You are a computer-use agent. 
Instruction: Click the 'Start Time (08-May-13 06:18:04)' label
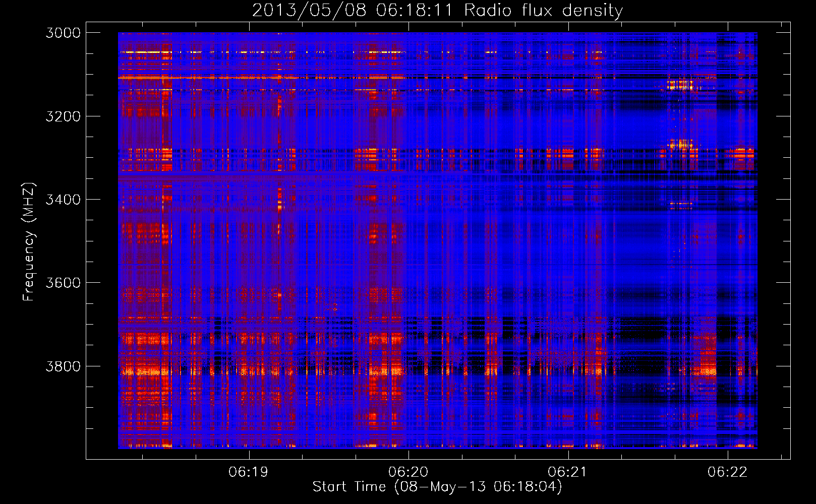click(437, 487)
